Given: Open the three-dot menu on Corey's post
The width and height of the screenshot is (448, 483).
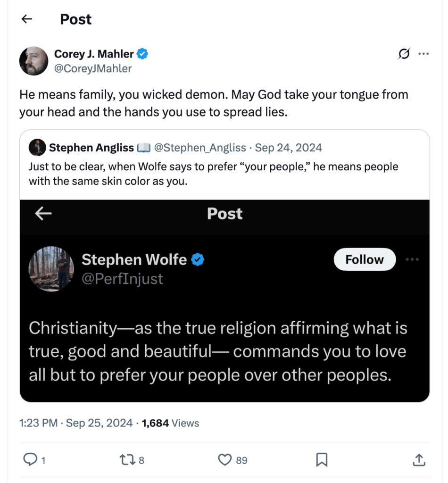Looking at the screenshot, I should point(423,54).
